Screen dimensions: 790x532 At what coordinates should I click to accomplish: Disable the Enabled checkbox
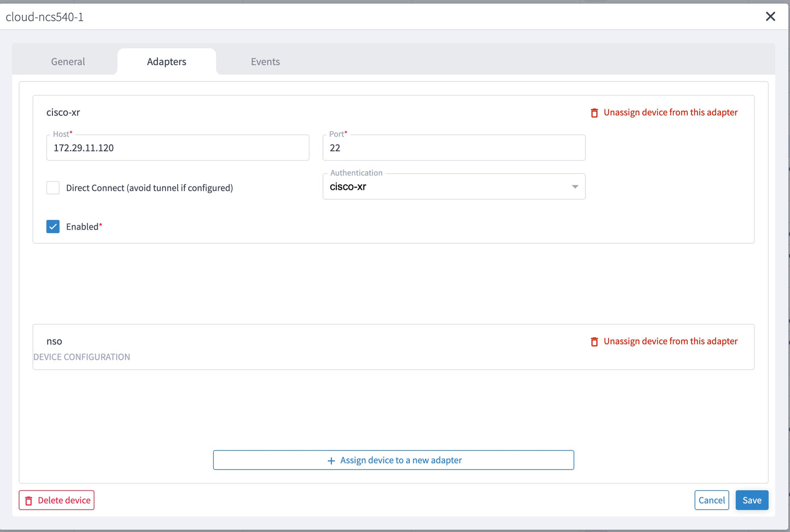point(52,226)
